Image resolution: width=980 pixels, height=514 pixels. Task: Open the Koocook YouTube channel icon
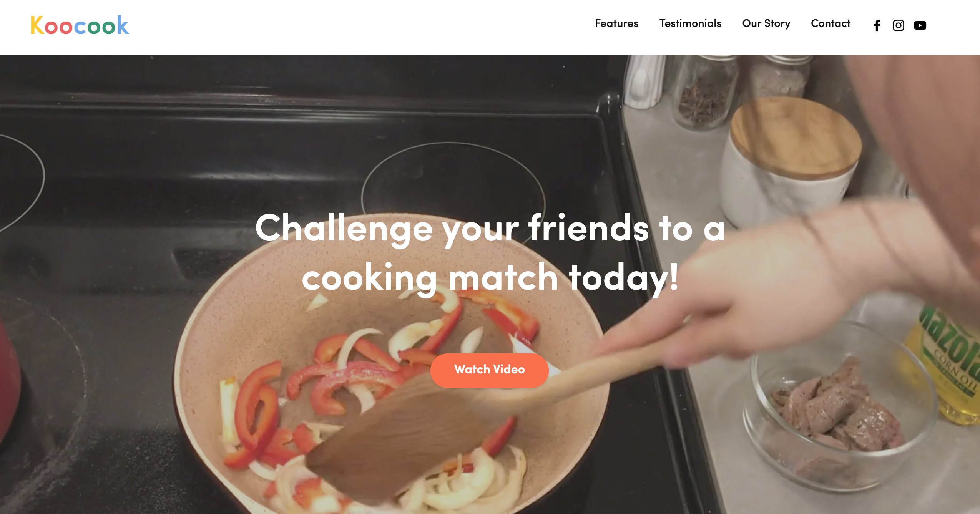tap(920, 25)
